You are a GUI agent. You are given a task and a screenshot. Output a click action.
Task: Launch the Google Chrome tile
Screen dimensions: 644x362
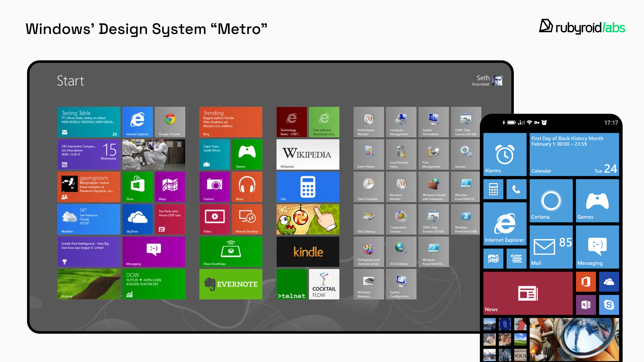[x=170, y=122]
